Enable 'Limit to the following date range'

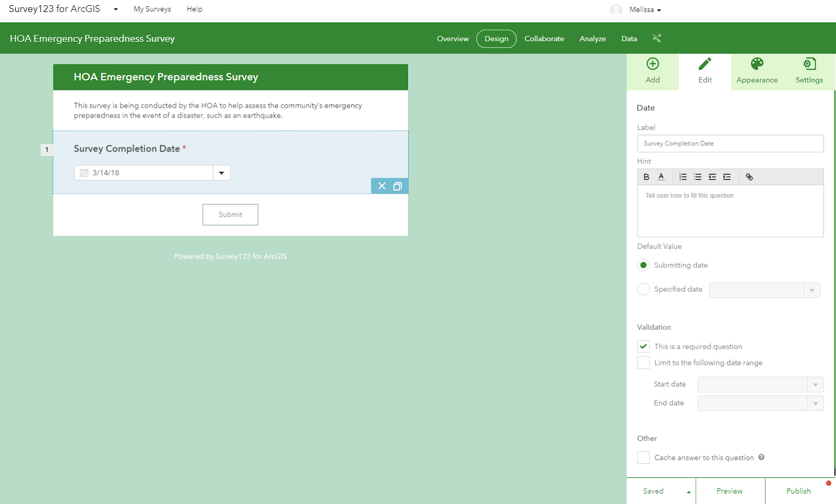[643, 362]
